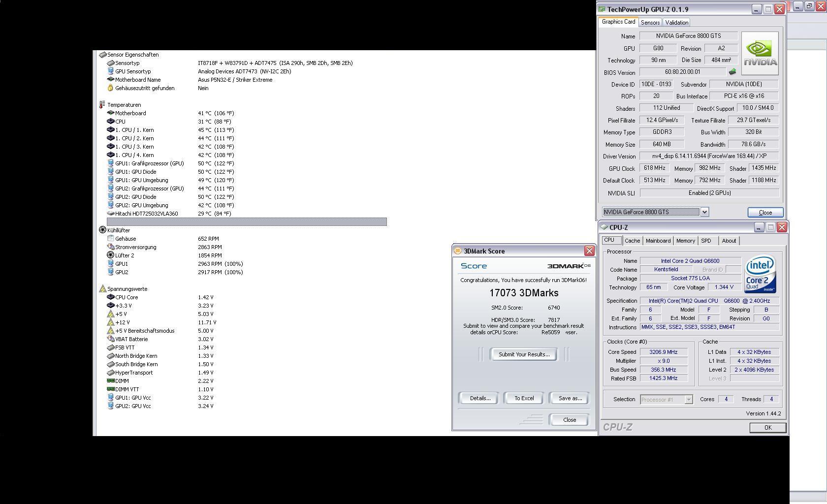This screenshot has height=504, width=827.
Task: Click 3DMark Score title bar icon
Action: tap(457, 251)
